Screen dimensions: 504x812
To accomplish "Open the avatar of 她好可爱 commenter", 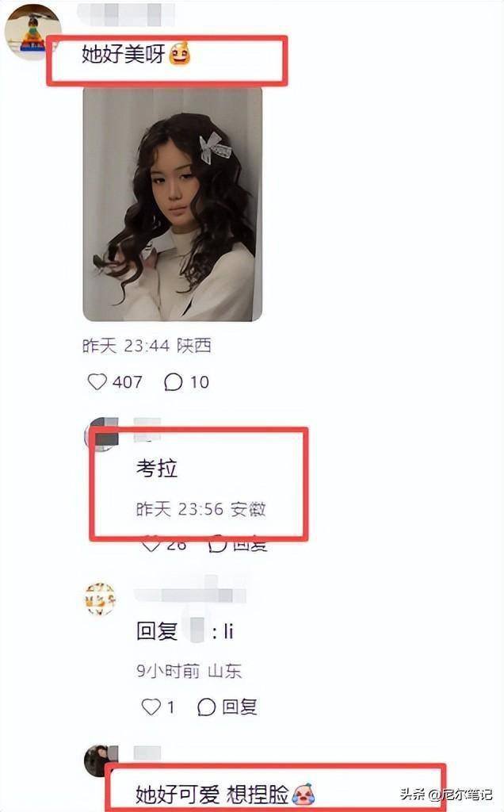I will [101, 760].
